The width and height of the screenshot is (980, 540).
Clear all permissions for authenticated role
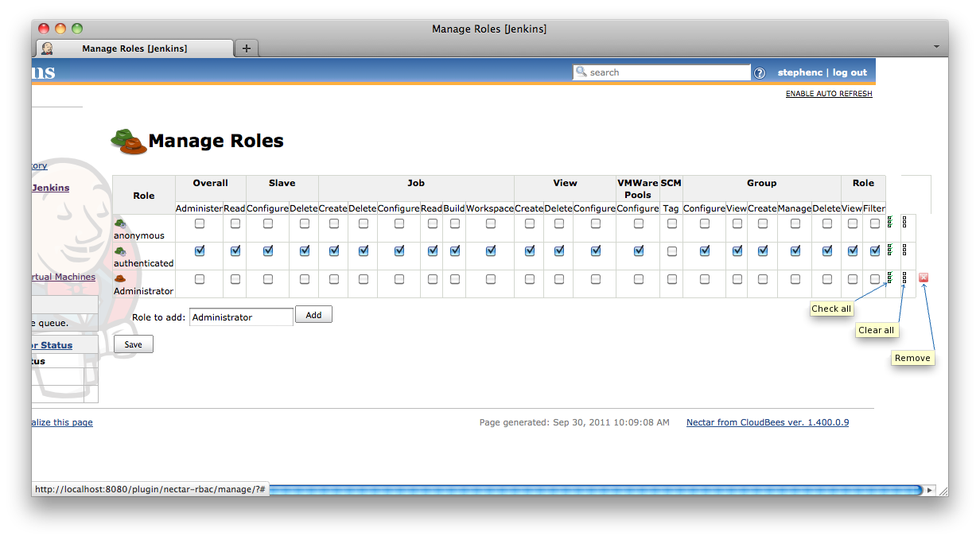pyautogui.click(x=904, y=251)
